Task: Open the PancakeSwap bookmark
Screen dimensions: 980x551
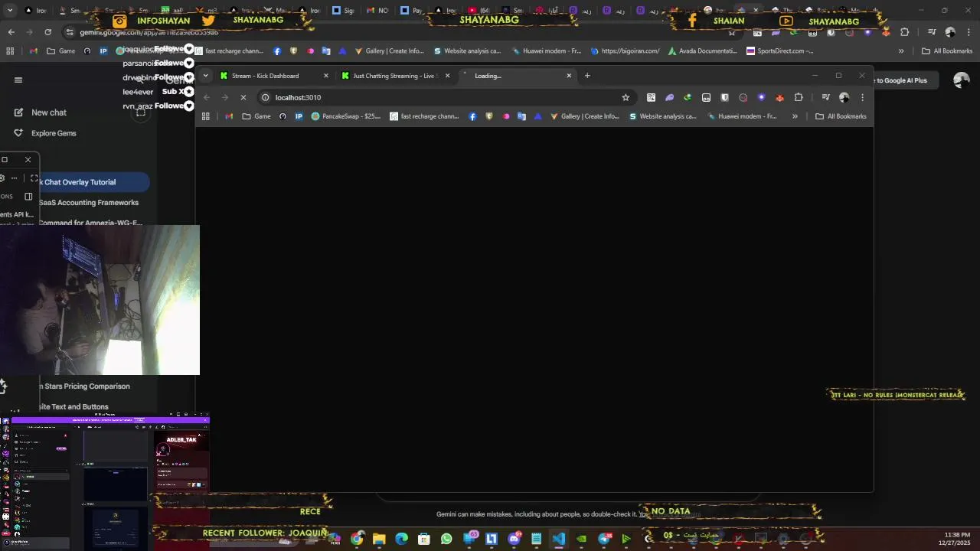Action: click(345, 116)
